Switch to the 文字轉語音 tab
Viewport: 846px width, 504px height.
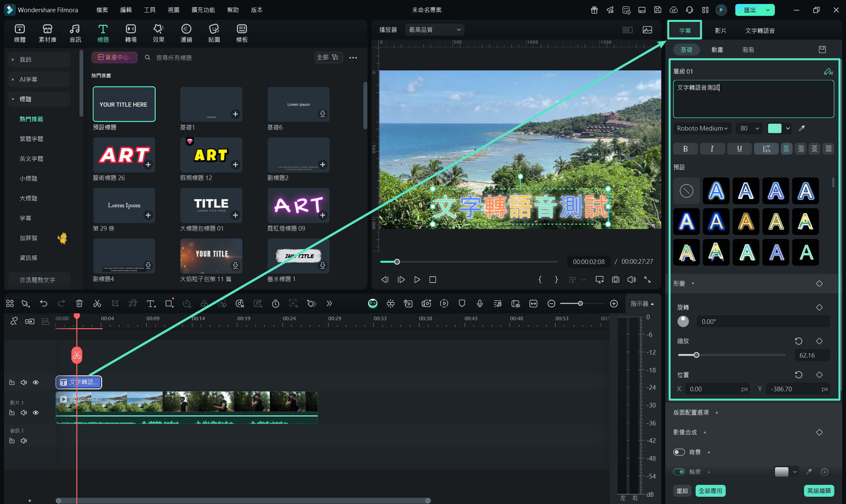pos(760,30)
